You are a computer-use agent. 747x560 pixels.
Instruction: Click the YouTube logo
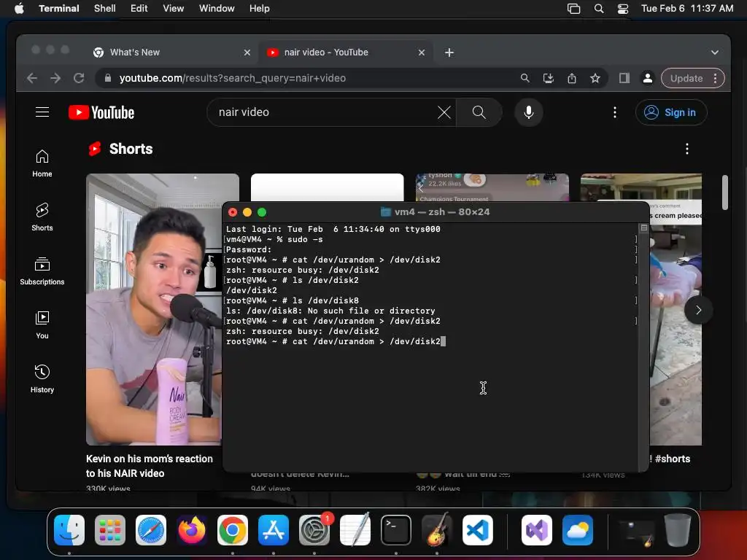coord(101,112)
